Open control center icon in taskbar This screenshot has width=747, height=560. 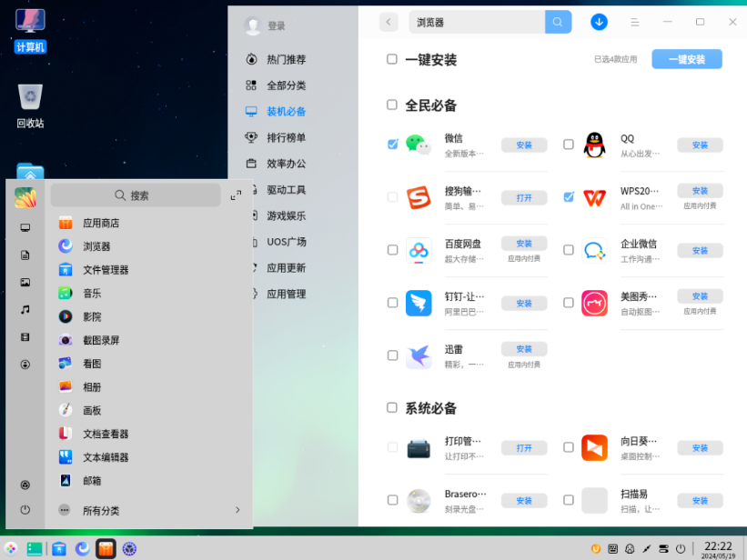pyautogui.click(x=129, y=548)
